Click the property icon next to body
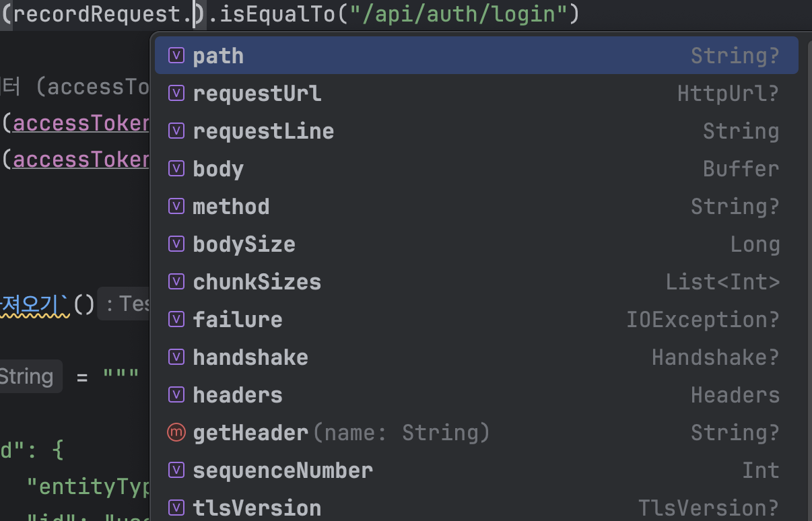The height and width of the screenshot is (521, 812). (176, 168)
